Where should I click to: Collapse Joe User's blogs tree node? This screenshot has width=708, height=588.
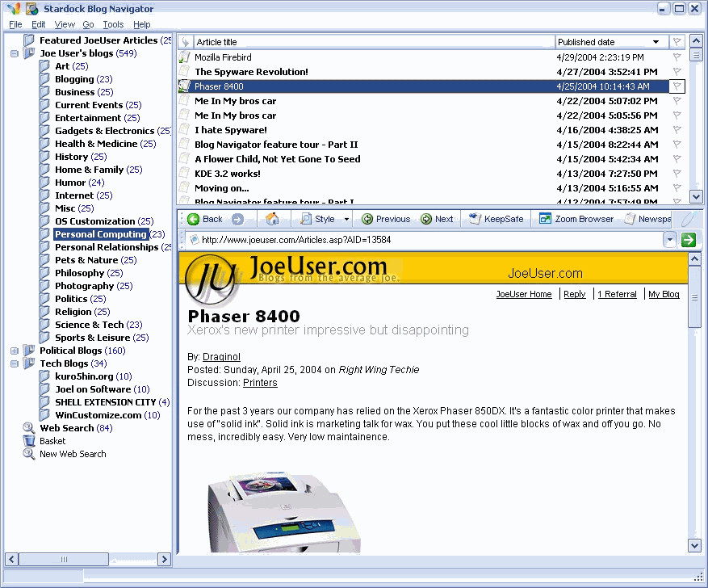coord(15,54)
